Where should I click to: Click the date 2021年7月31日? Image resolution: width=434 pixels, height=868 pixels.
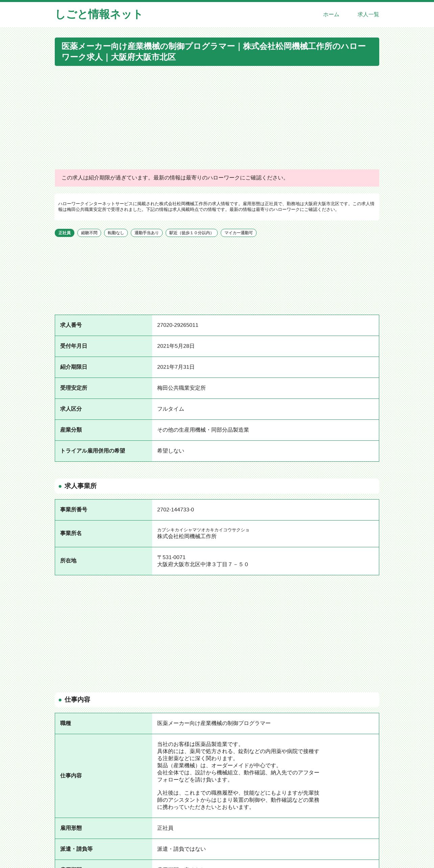click(x=176, y=367)
